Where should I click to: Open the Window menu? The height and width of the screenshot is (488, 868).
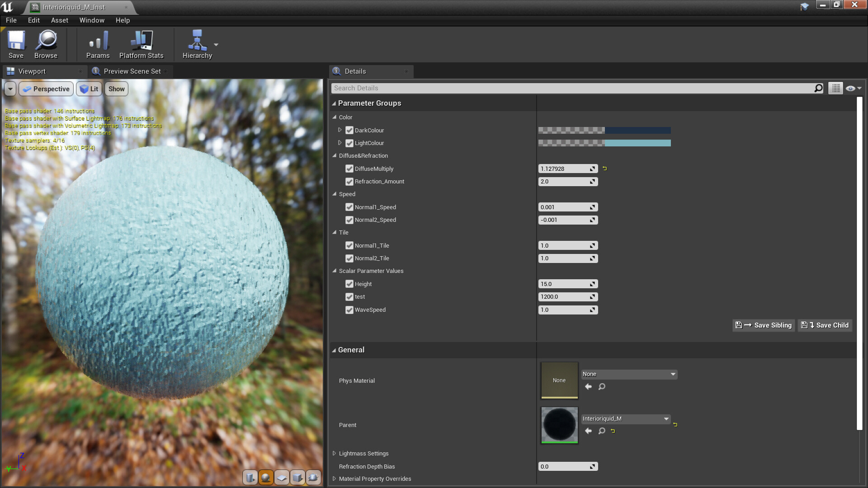[x=92, y=20]
